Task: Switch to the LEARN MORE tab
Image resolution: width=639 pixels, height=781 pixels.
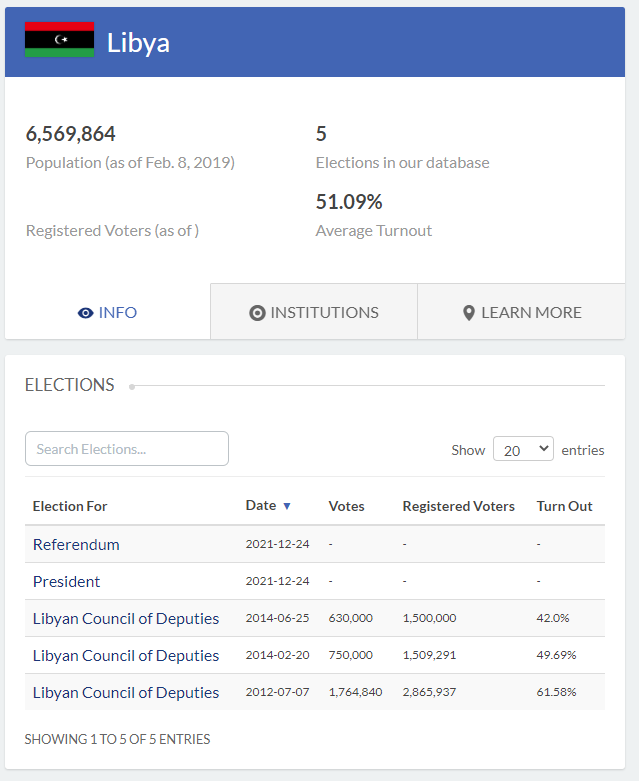Action: (x=521, y=312)
